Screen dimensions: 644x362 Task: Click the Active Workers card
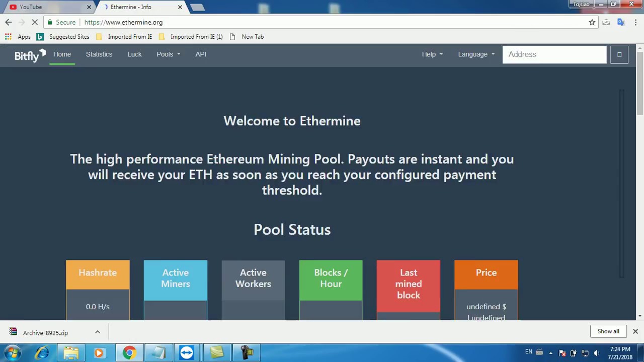253,290
